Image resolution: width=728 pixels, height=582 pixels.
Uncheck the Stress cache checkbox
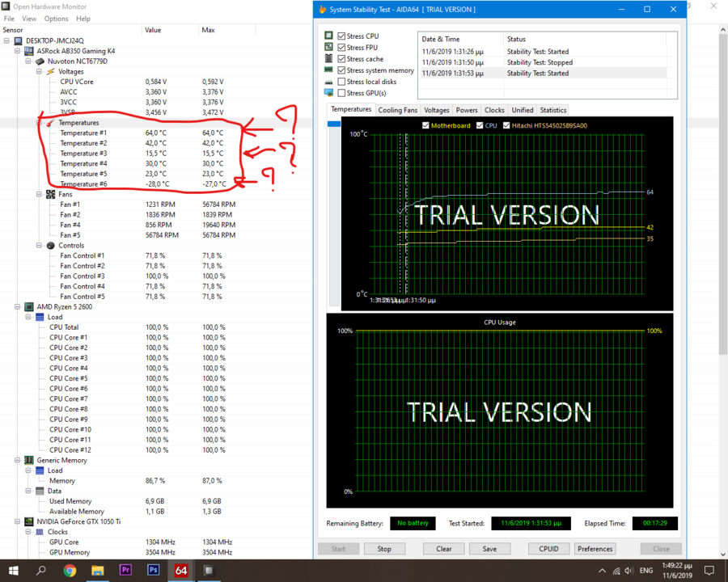click(341, 59)
